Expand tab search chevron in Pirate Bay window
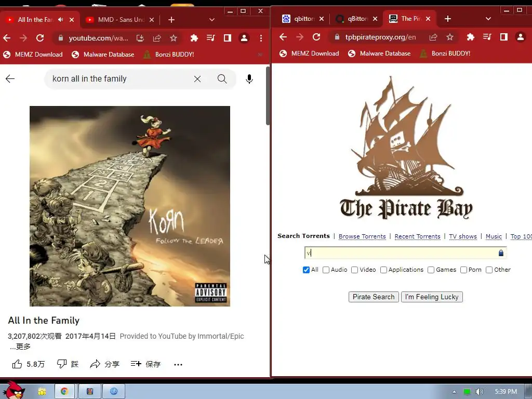 (488, 19)
